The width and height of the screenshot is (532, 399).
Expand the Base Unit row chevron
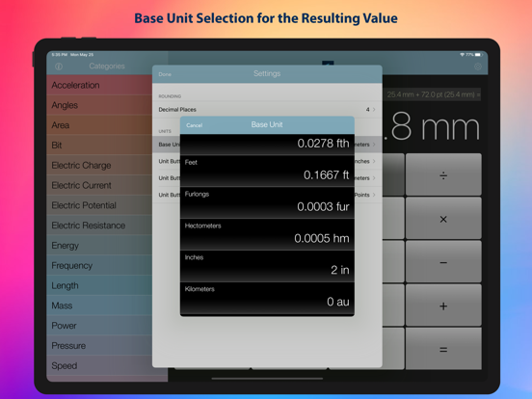click(374, 145)
